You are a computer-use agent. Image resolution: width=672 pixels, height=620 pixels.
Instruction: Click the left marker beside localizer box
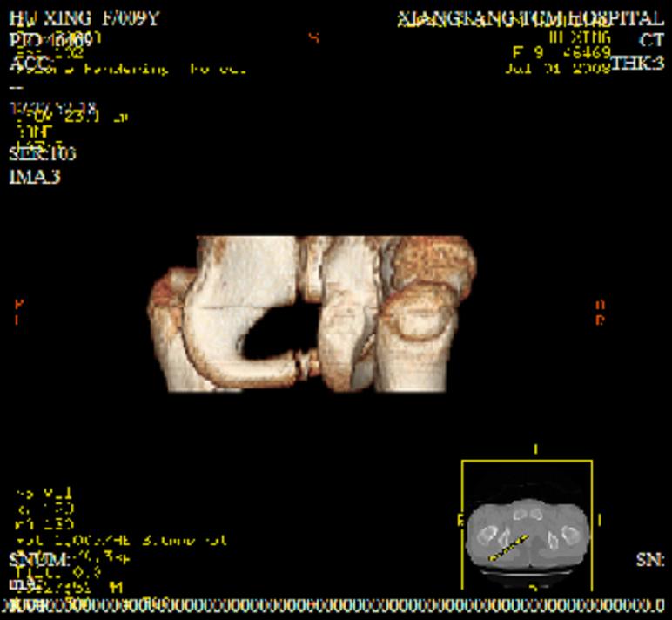(460, 521)
